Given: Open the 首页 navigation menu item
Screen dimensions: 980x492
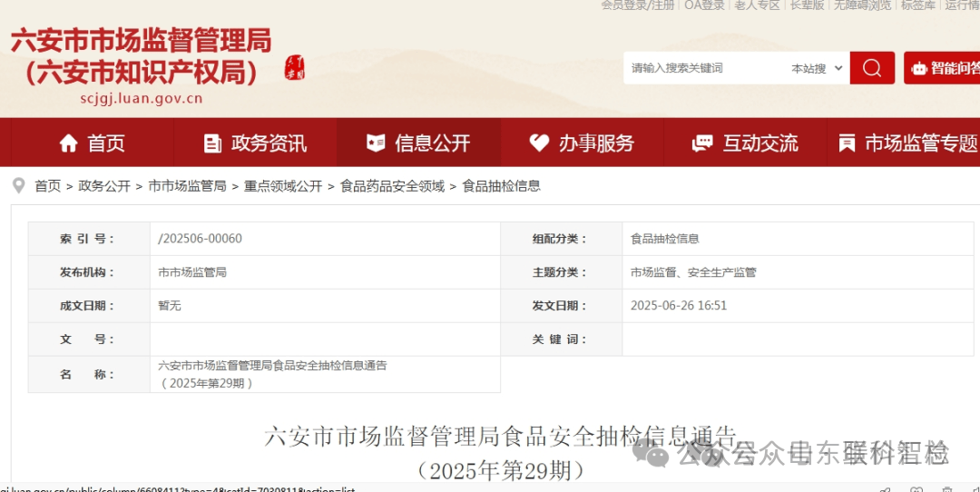Looking at the screenshot, I should [x=93, y=143].
